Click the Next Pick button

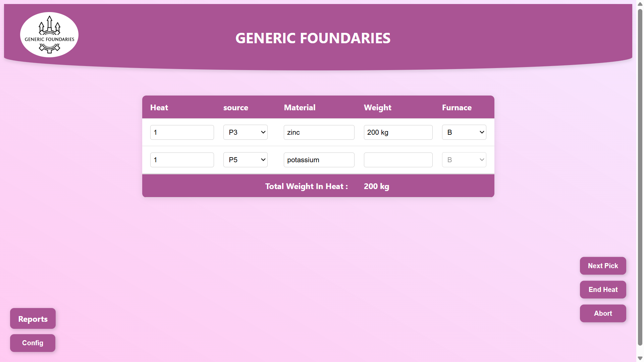(x=603, y=266)
